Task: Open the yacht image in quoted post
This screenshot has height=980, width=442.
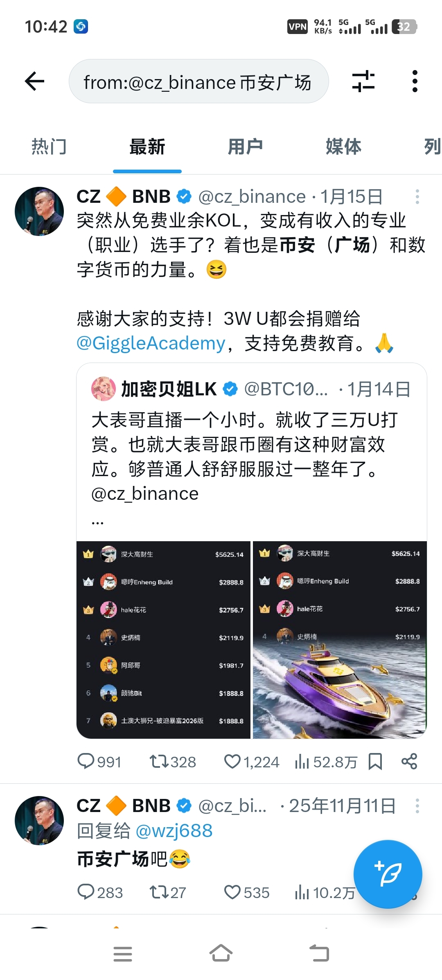Action: click(340, 640)
